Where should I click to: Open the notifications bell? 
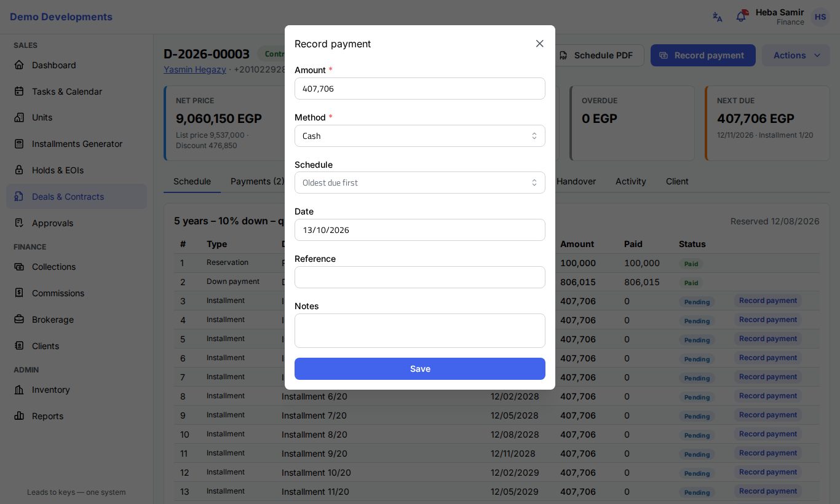(x=741, y=17)
